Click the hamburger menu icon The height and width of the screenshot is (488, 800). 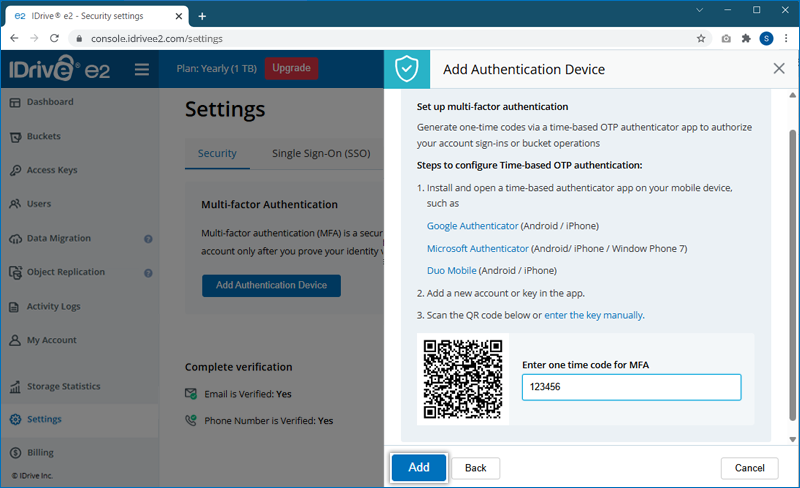(141, 69)
